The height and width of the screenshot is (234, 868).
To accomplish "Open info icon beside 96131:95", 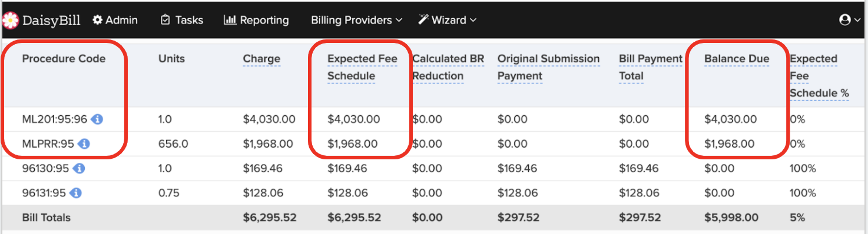I will [76, 193].
